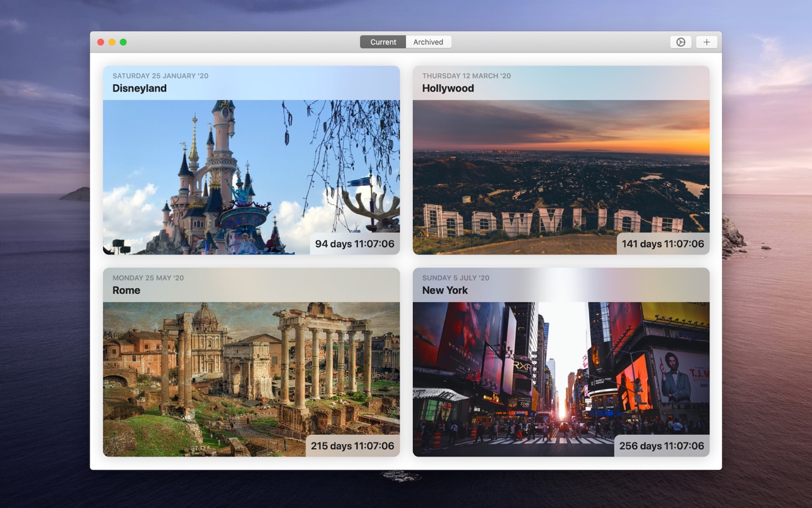Screen dimensions: 812x508
Task: Select the "Disneyland" title
Action: [x=140, y=88]
